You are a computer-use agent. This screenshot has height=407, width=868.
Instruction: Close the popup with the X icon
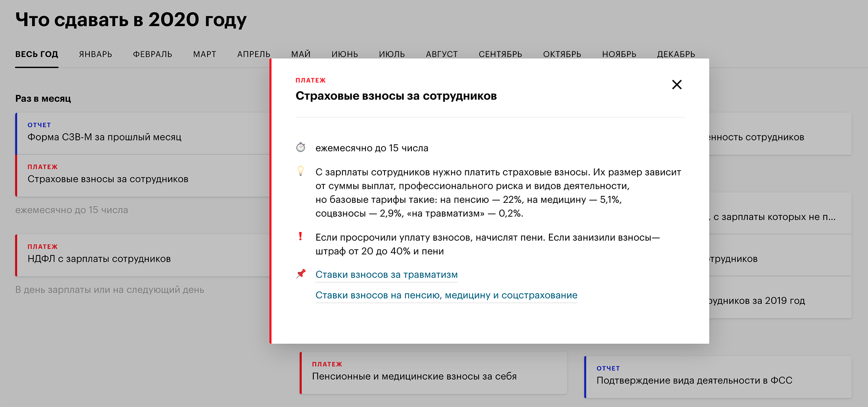677,84
